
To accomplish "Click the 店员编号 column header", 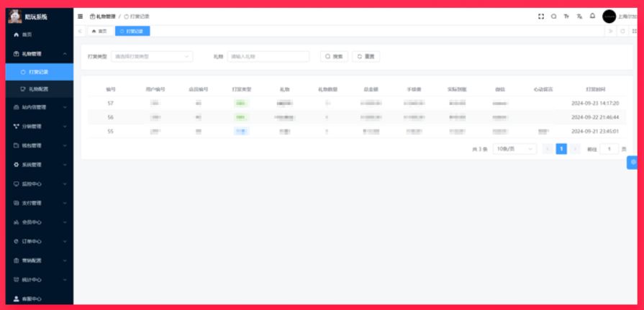I will tap(199, 89).
